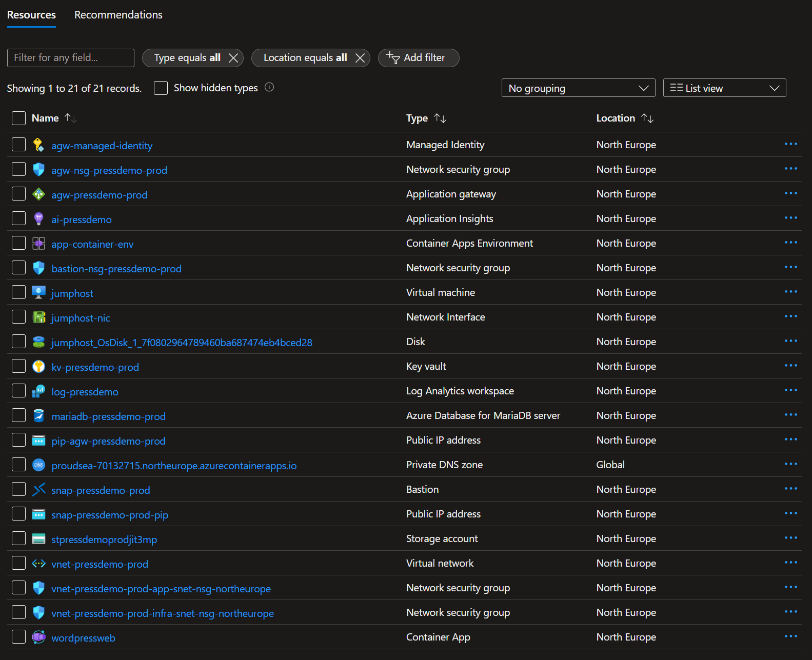Click the stpressdemoprodjit3mp storage account icon

pos(38,538)
